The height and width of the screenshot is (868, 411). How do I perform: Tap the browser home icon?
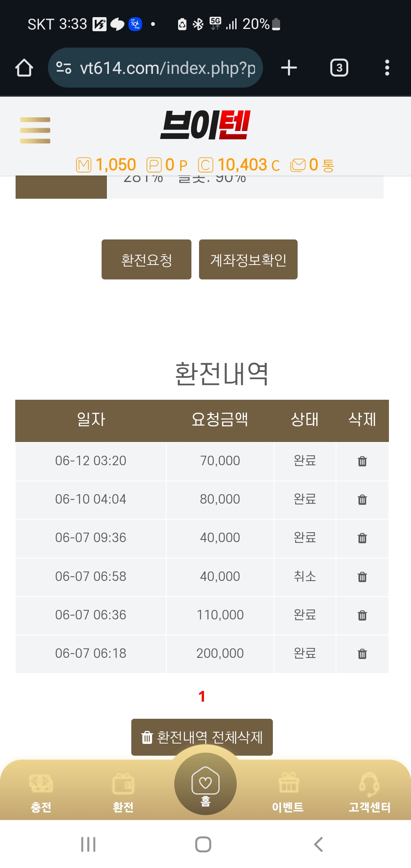point(24,68)
